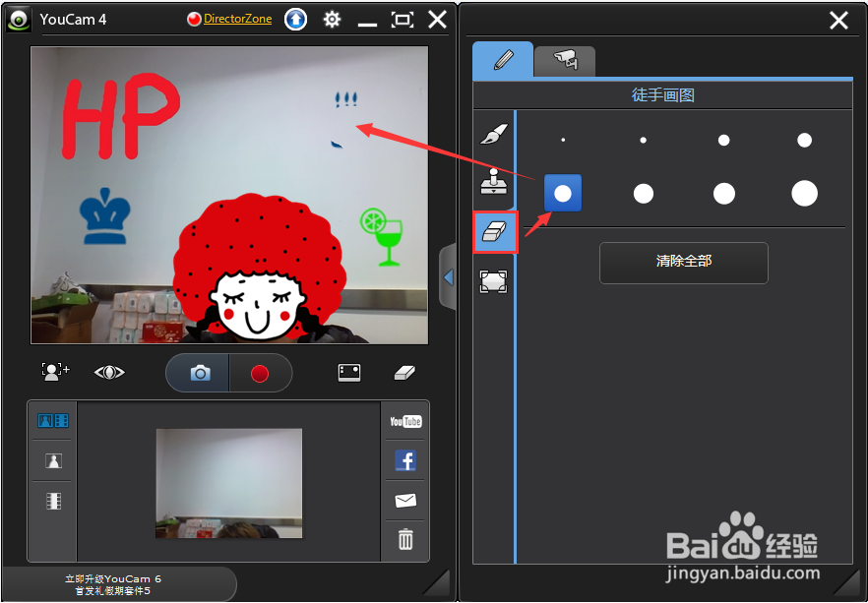Collapse the effects side panel arrow
Screen dimensions: 868x603
[448, 277]
